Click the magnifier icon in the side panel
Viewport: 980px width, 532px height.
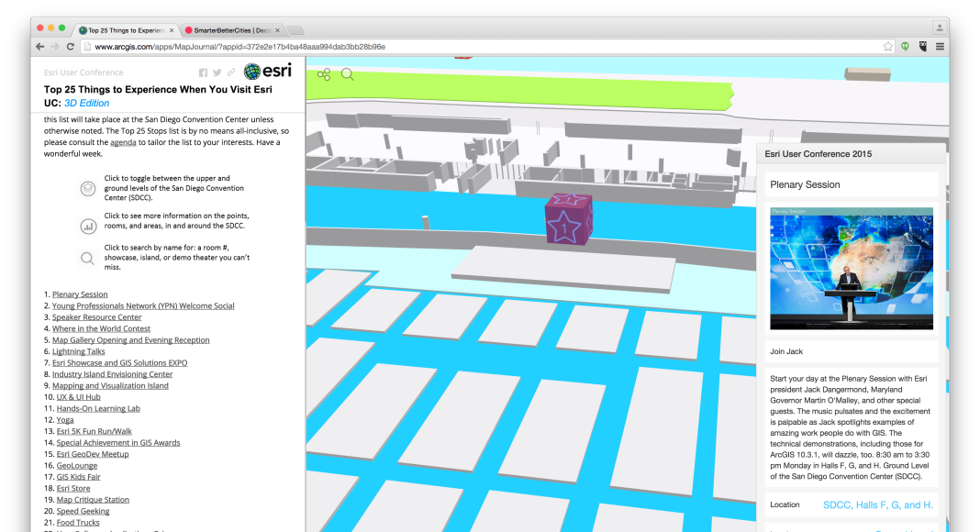point(87,258)
